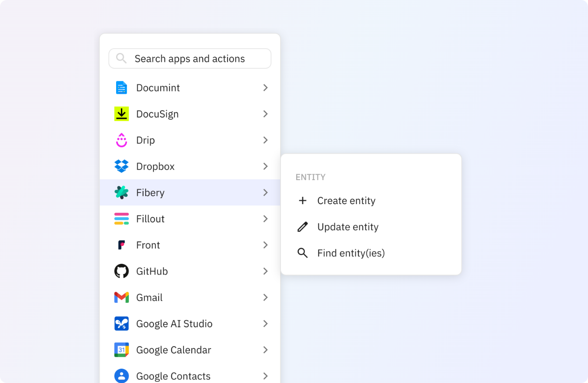This screenshot has height=383, width=588.
Task: Click the plus icon beside Create entity
Action: tap(303, 201)
